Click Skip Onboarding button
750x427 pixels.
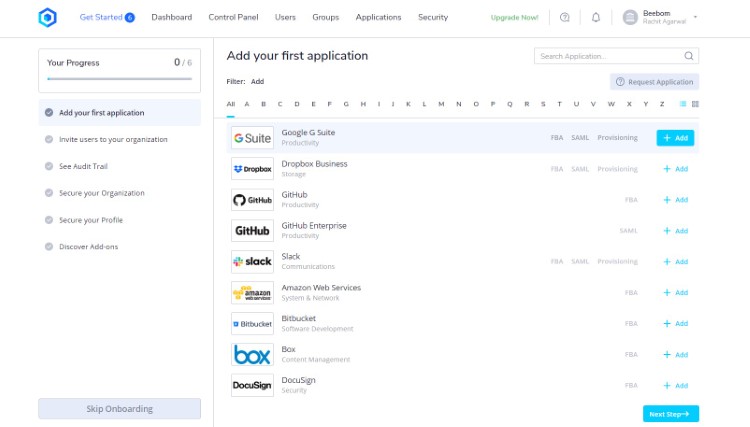120,409
